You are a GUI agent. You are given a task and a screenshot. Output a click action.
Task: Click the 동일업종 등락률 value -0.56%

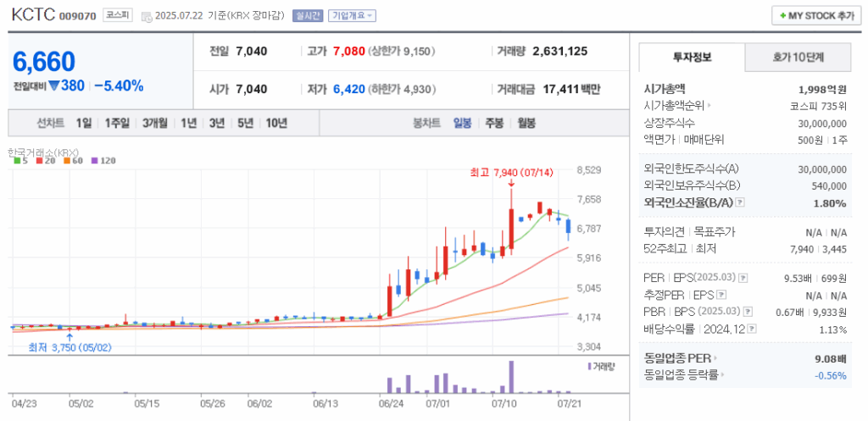[831, 375]
